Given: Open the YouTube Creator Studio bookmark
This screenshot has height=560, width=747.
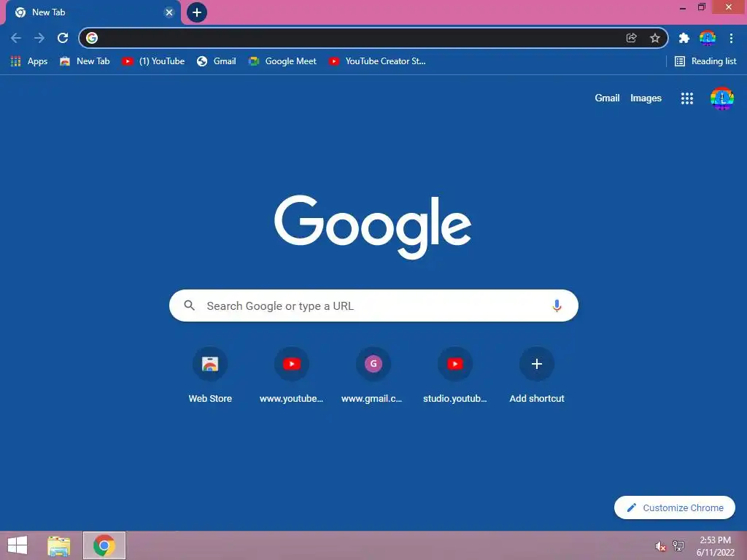Looking at the screenshot, I should pos(377,61).
